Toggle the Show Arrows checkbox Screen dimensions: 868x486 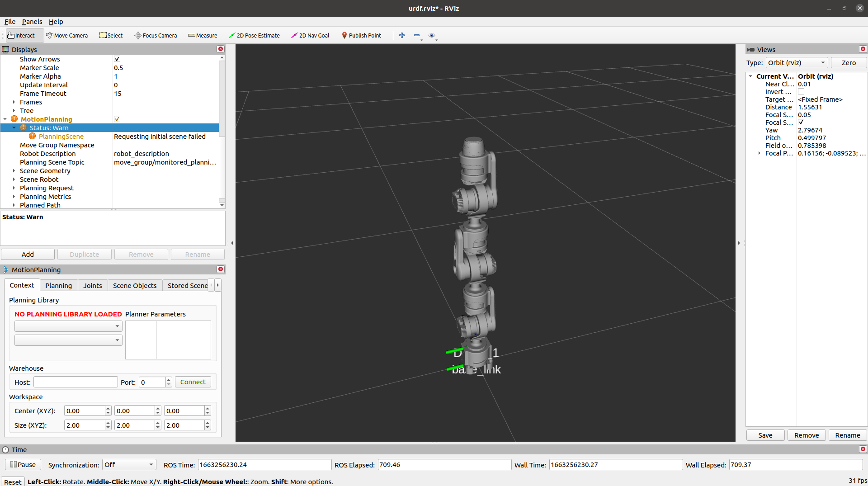pyautogui.click(x=117, y=59)
